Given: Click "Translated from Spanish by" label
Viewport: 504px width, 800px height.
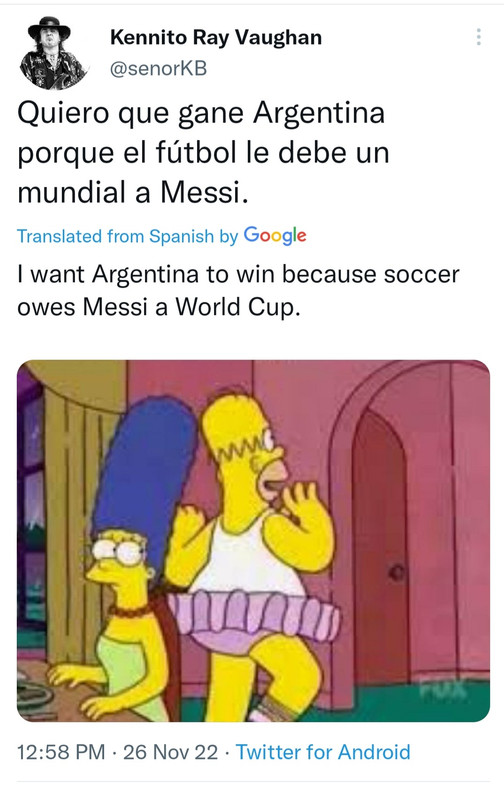Looking at the screenshot, I should pos(128,236).
